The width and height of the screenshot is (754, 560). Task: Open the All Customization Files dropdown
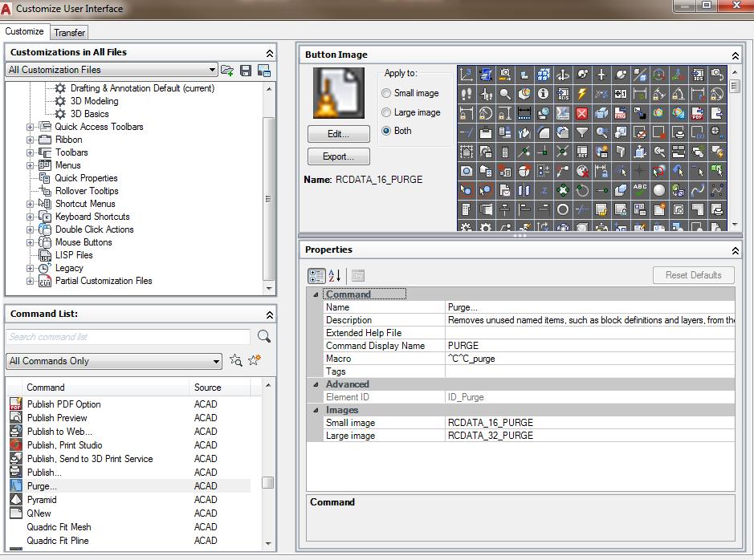pyautogui.click(x=212, y=70)
